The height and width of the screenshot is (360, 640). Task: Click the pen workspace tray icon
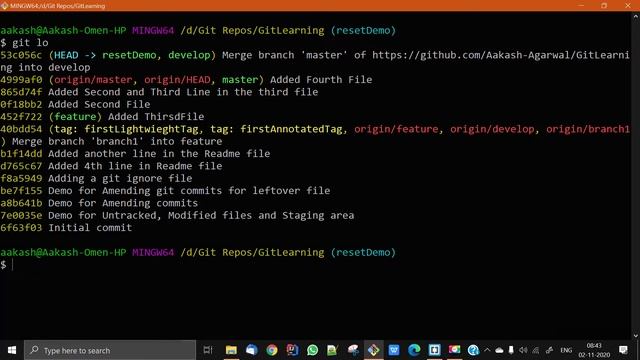pos(549,350)
